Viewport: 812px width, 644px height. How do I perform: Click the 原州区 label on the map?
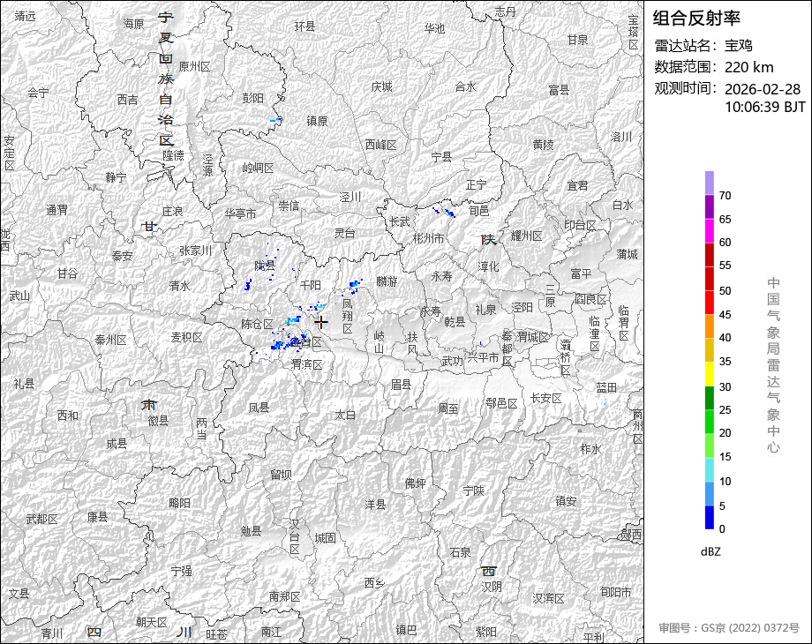[194, 66]
